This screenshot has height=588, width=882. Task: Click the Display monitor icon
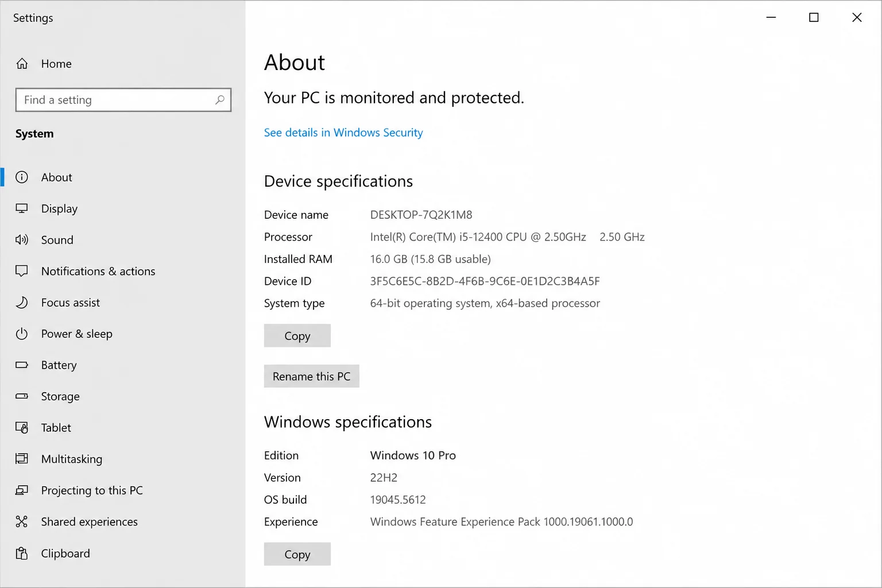pyautogui.click(x=22, y=208)
